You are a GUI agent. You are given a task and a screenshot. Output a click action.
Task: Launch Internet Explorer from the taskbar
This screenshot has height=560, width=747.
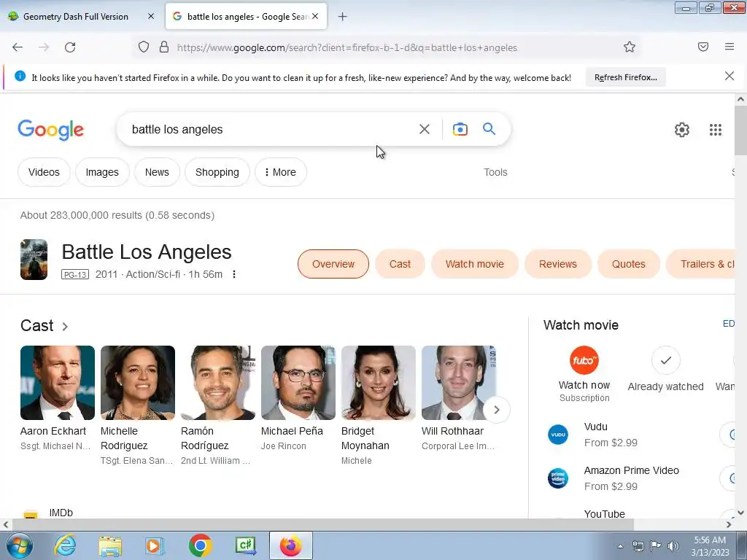(65, 545)
